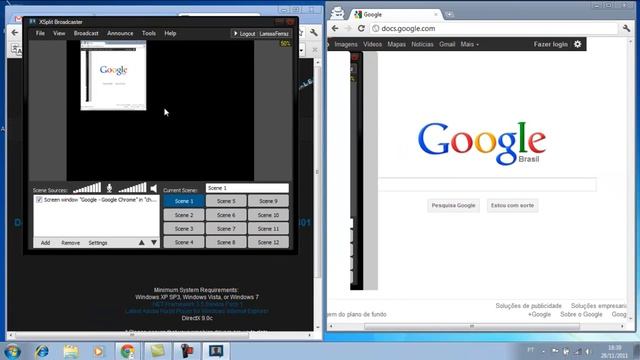
Task: Switch to Scene 7
Action: [x=226, y=229]
